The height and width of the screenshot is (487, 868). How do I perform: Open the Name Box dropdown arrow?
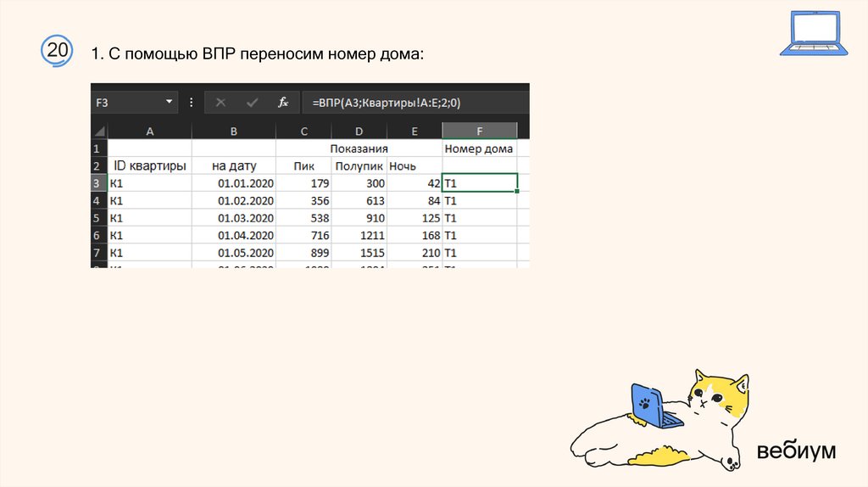pyautogui.click(x=169, y=102)
